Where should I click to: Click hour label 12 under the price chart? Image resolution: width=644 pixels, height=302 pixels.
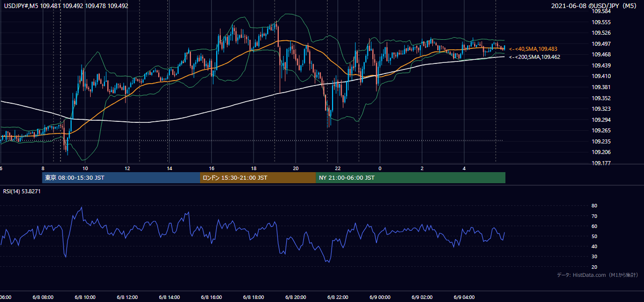click(127, 168)
